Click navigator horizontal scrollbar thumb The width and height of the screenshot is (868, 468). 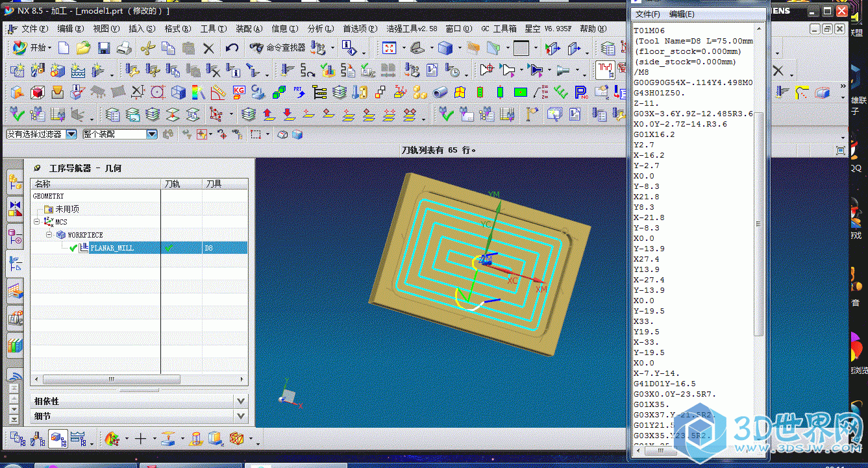click(111, 380)
